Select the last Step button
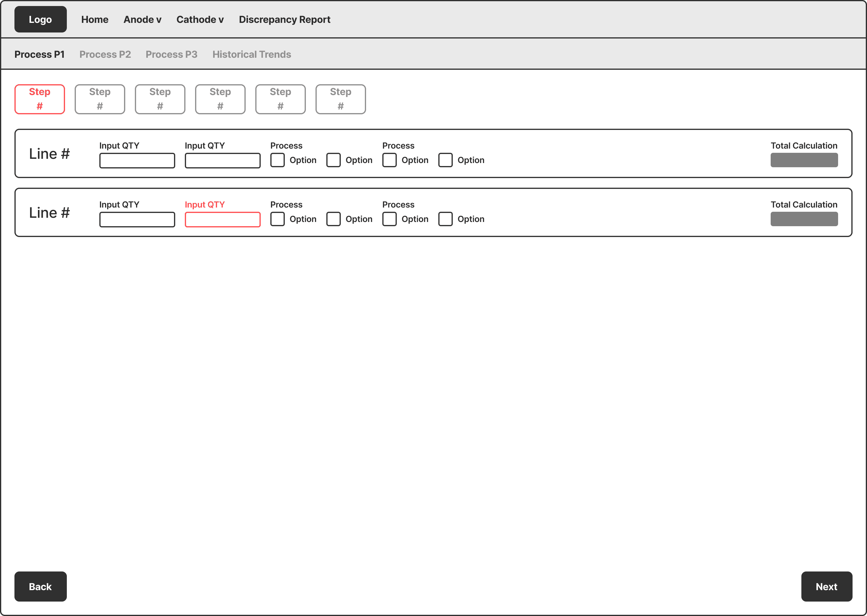Image resolution: width=867 pixels, height=616 pixels. pos(340,99)
